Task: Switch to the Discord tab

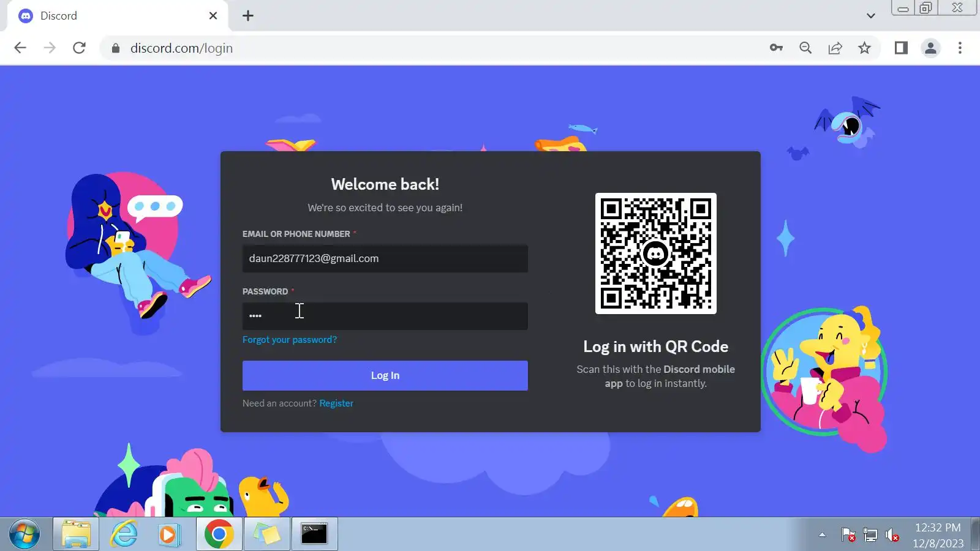Action: click(x=118, y=16)
